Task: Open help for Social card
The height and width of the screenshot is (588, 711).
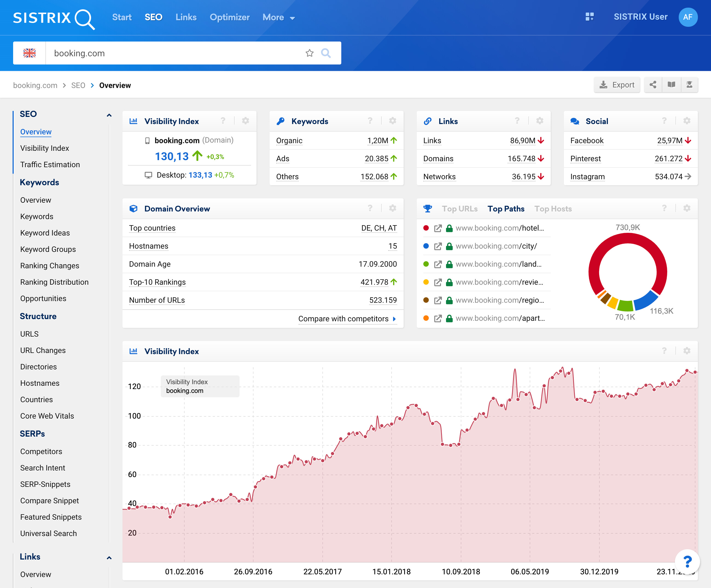Action: (664, 121)
